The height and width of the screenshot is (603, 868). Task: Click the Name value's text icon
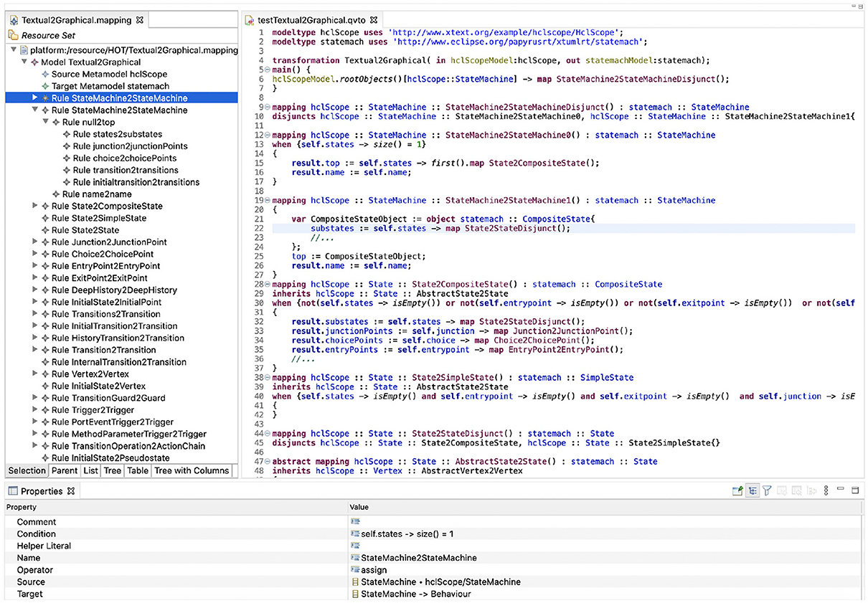[x=355, y=558]
